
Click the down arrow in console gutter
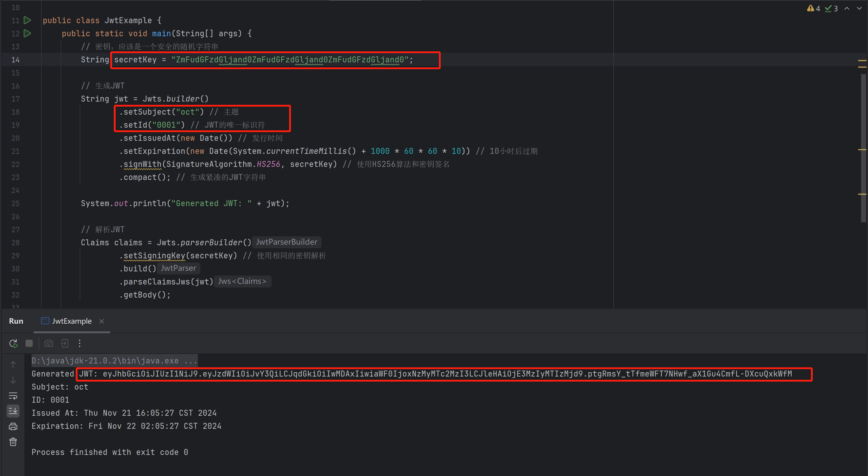(13, 380)
